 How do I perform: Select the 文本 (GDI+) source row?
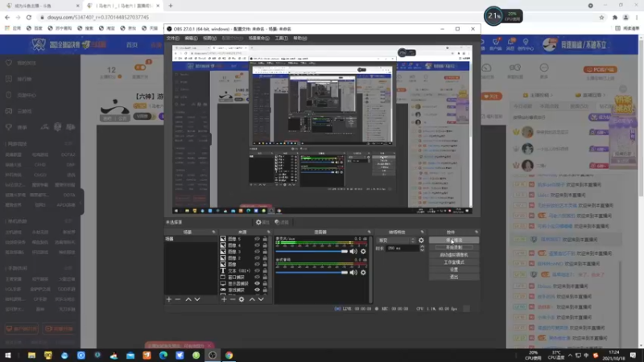[244, 270]
